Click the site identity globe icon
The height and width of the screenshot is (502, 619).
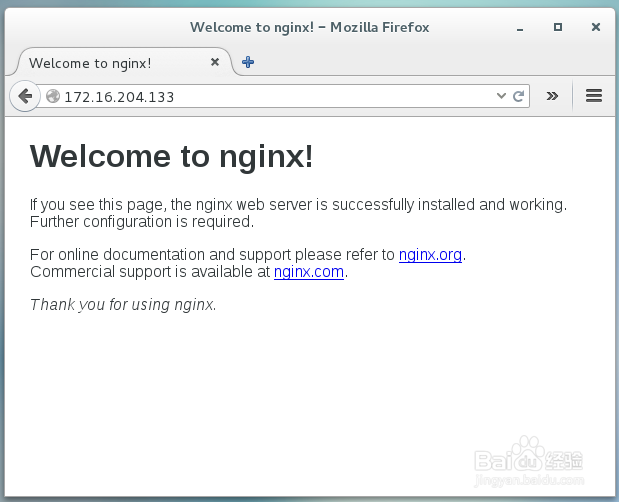[53, 96]
